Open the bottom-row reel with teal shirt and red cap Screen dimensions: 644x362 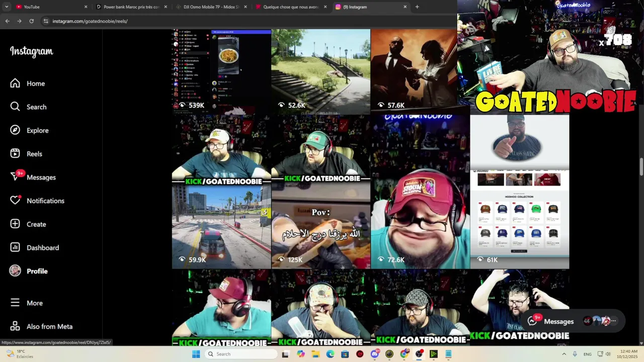(x=221, y=308)
